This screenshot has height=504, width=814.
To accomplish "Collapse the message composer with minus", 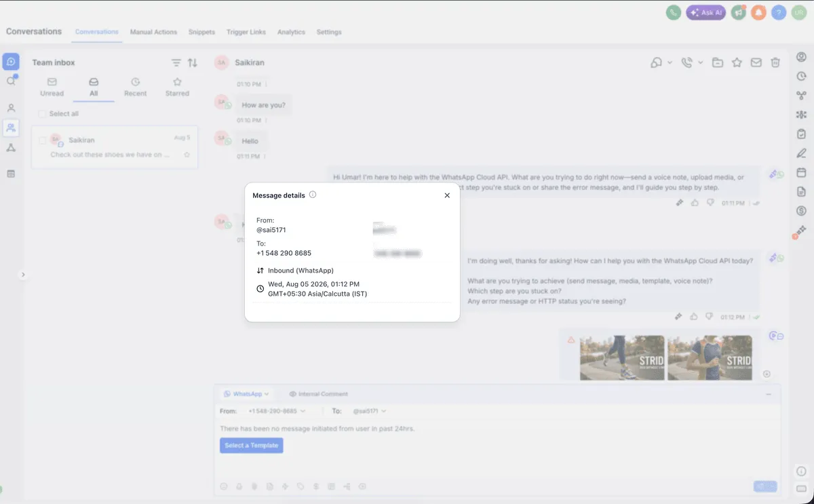I will (x=769, y=394).
